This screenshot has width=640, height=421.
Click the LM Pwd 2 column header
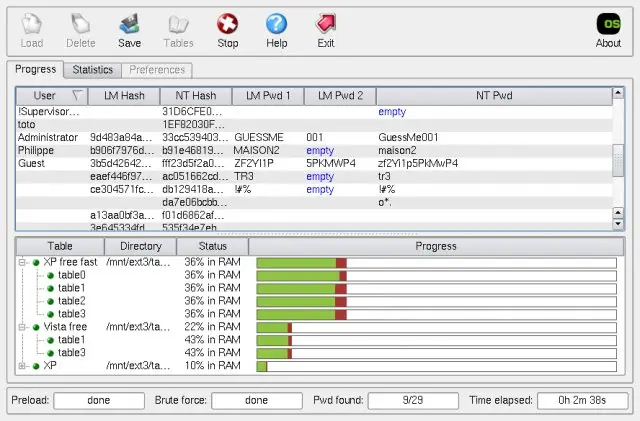[x=340, y=96]
